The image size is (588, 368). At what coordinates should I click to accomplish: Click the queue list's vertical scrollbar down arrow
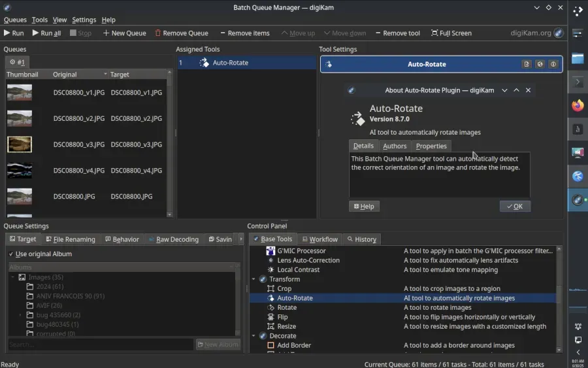(x=169, y=214)
